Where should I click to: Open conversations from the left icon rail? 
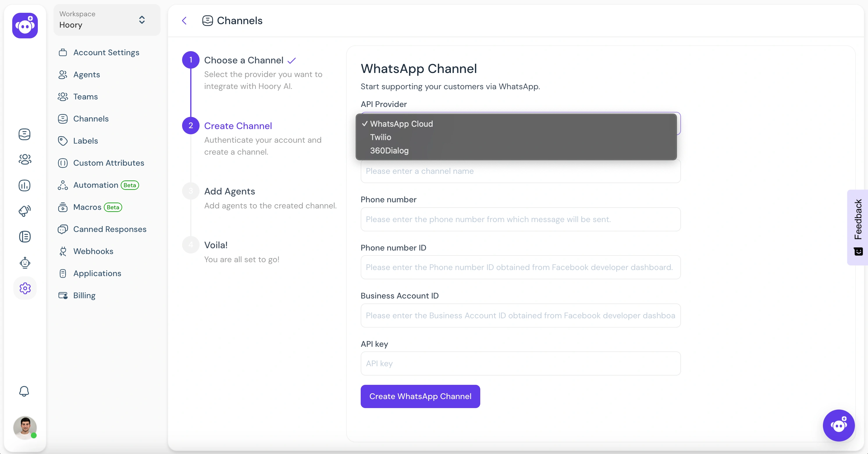(25, 134)
